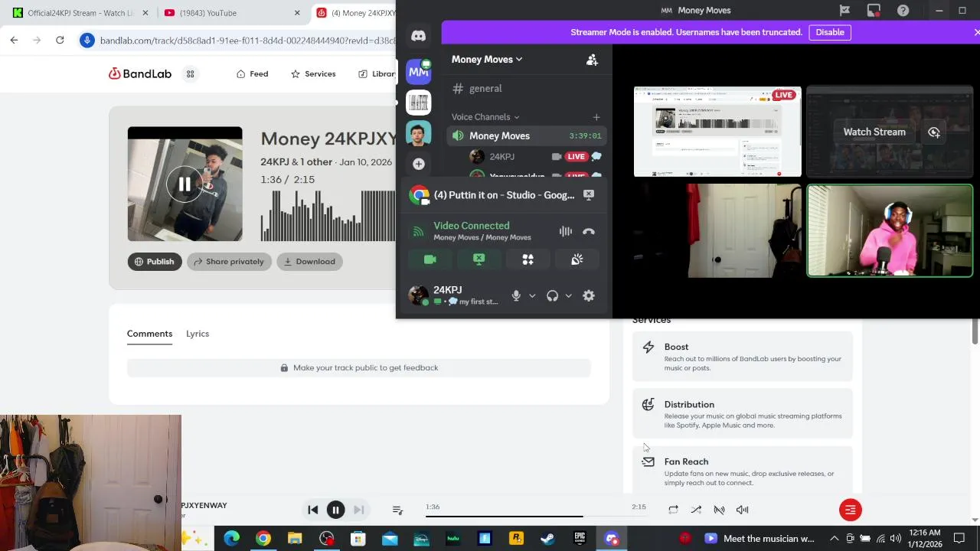This screenshot has height=551, width=980.
Task: Open Discord user settings gear
Action: coord(589,295)
